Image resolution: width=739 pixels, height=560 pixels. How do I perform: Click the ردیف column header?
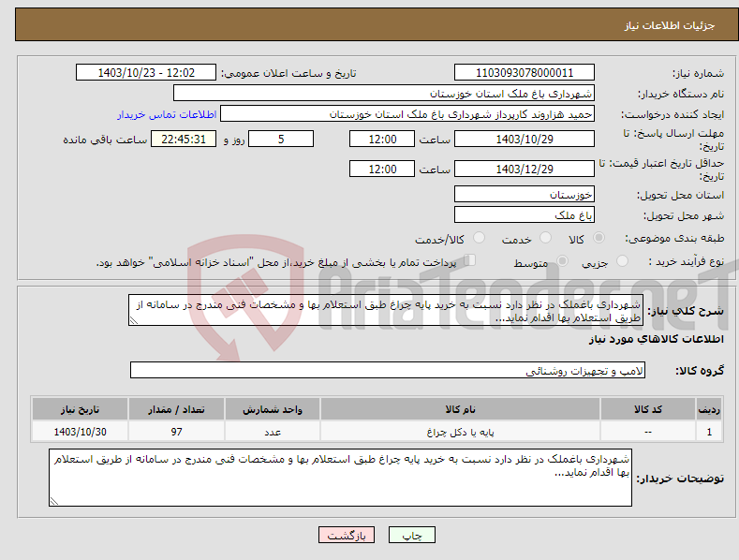(x=709, y=409)
